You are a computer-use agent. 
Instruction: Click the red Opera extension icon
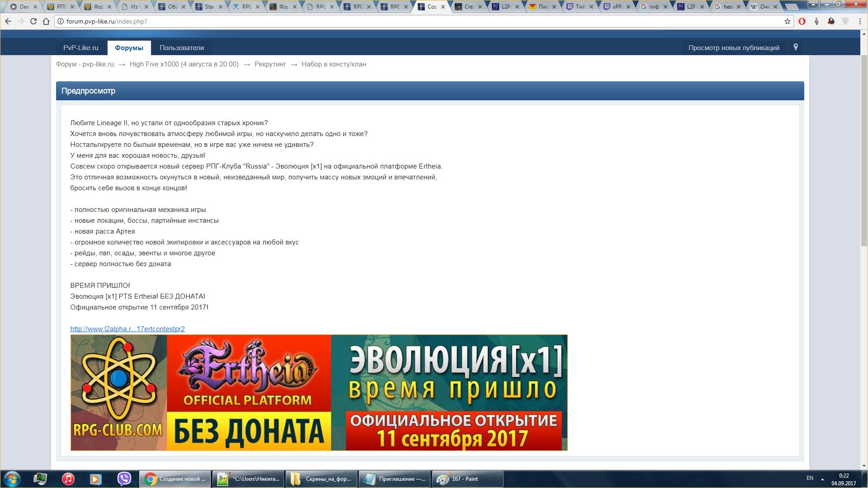802,21
